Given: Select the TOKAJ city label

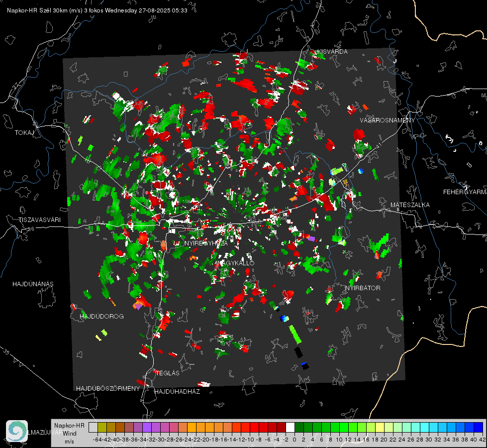Looking at the screenshot, I should coord(24,133).
